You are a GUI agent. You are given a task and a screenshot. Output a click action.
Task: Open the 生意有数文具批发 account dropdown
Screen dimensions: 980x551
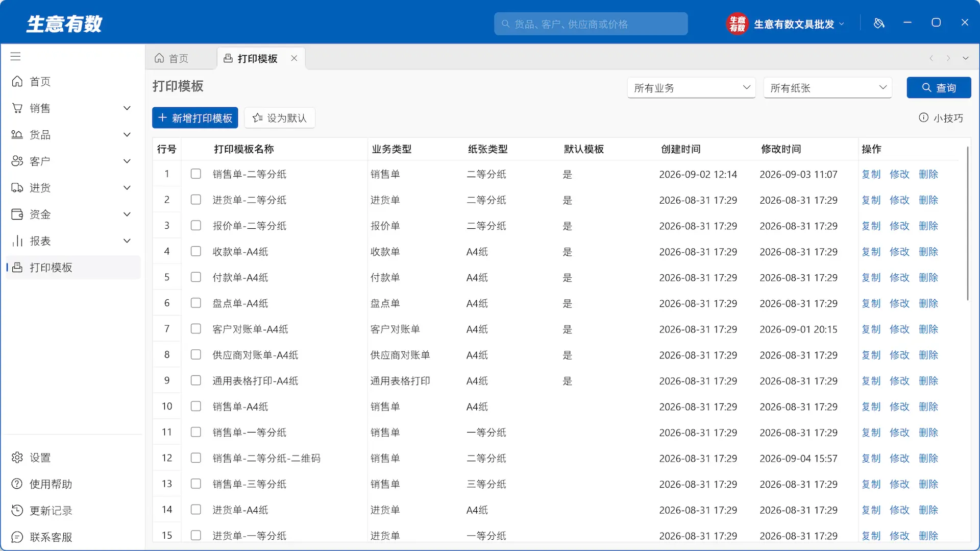tap(799, 24)
